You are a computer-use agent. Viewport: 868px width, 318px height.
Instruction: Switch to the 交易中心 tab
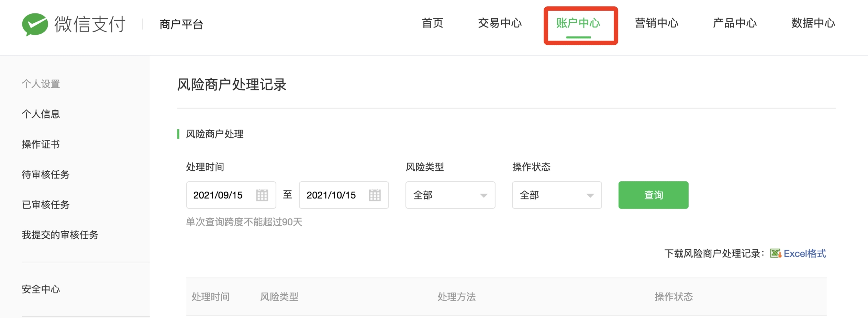pos(500,23)
